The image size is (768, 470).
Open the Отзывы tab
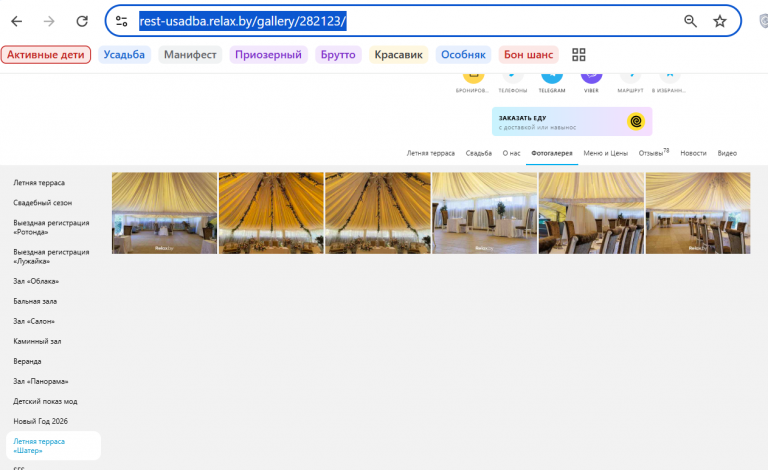pyautogui.click(x=653, y=153)
